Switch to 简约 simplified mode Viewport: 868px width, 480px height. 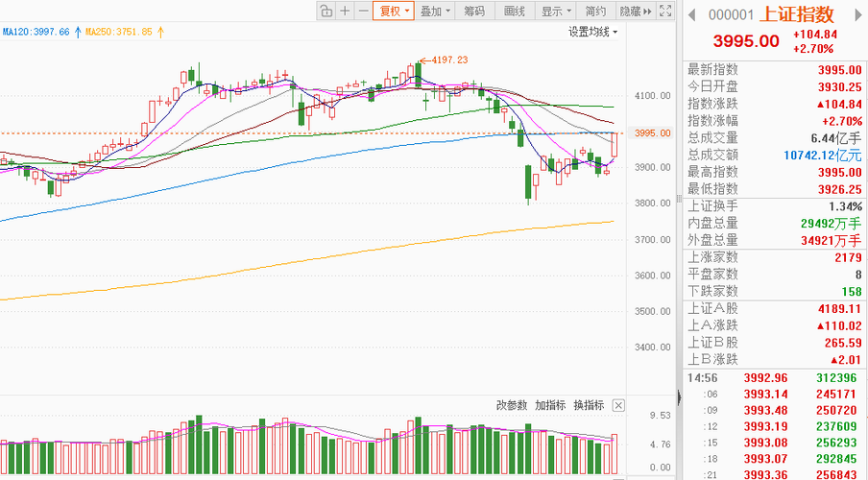[x=595, y=12]
